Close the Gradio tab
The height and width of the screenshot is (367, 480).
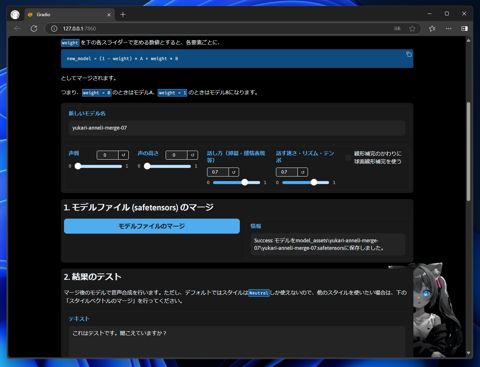click(x=109, y=15)
